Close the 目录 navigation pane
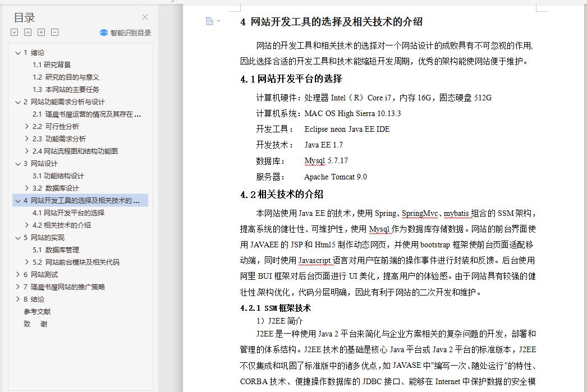Screen dimensions: 587x392 pyautogui.click(x=145, y=17)
